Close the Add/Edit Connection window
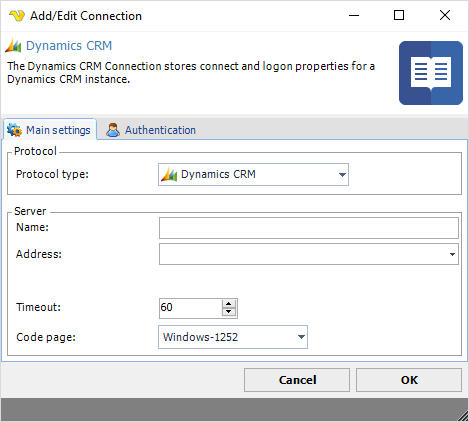The width and height of the screenshot is (469, 422). click(445, 15)
